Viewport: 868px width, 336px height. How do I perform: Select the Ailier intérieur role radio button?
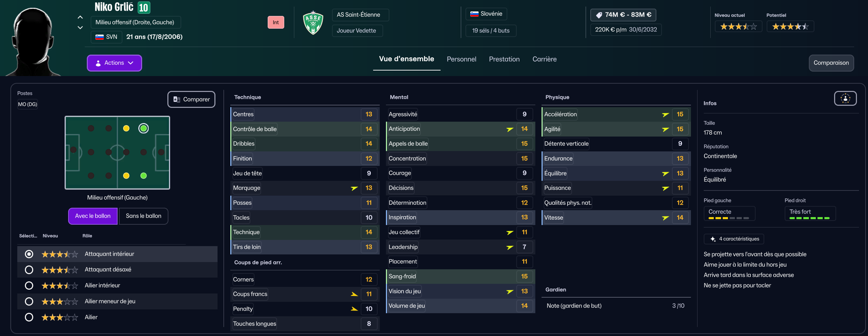coord(29,286)
